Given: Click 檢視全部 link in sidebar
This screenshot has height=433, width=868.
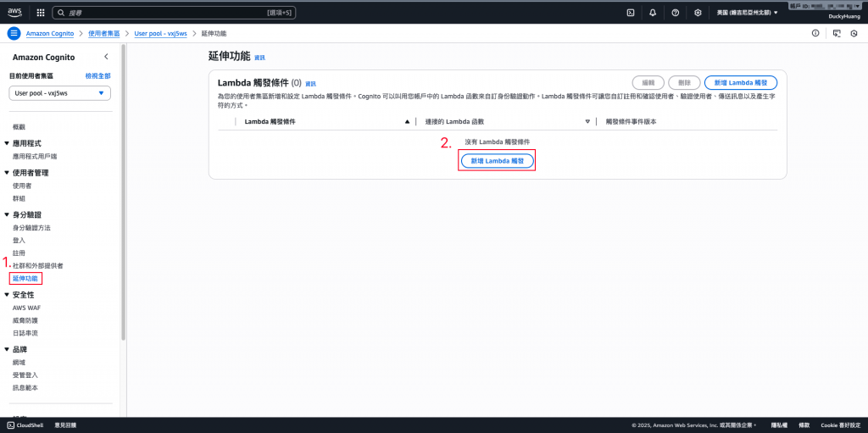Looking at the screenshot, I should coord(98,76).
